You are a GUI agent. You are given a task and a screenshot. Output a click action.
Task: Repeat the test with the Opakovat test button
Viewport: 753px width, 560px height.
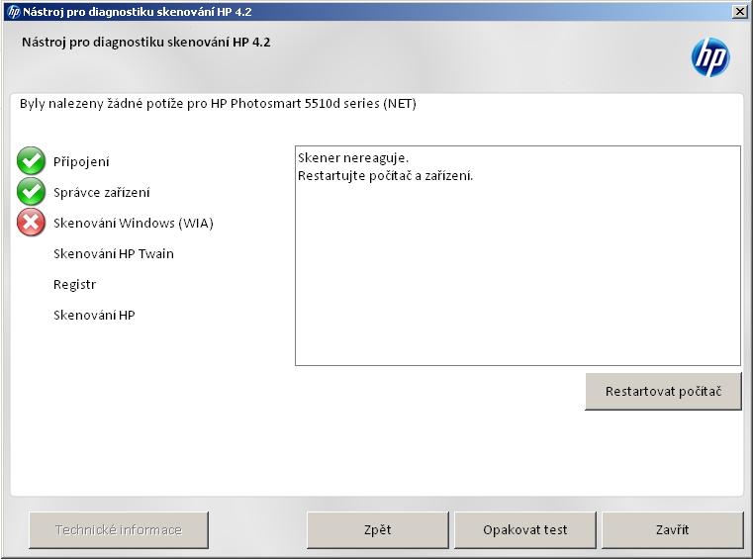pos(524,529)
